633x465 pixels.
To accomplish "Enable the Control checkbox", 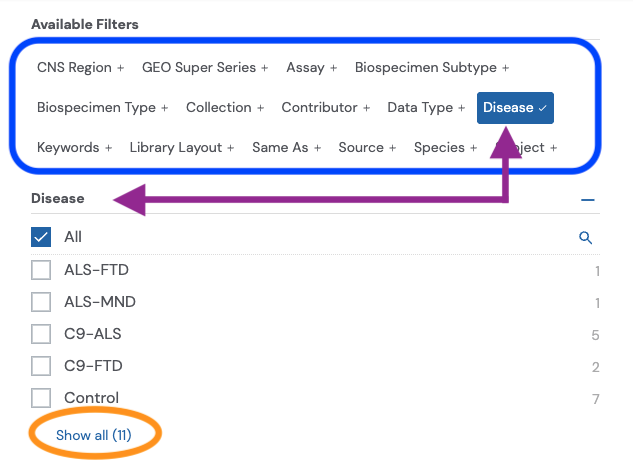I will point(41,398).
